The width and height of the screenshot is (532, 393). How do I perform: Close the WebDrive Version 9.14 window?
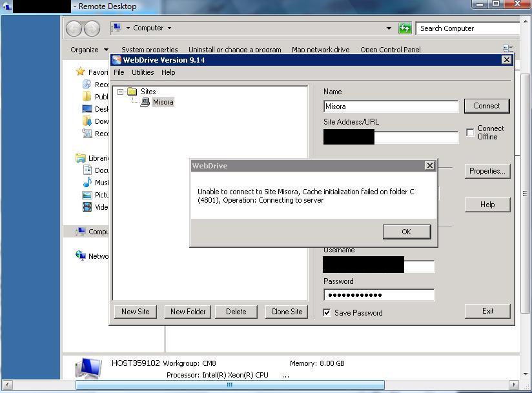[507, 60]
